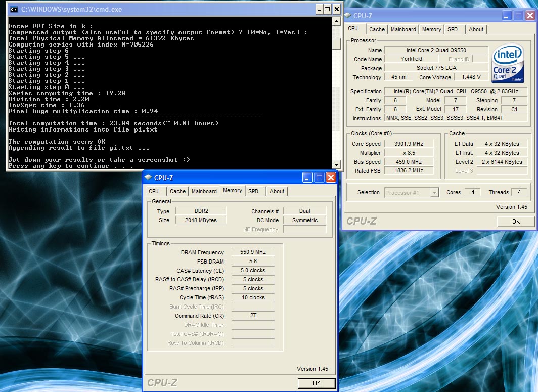Click the Specification field text

(456, 92)
